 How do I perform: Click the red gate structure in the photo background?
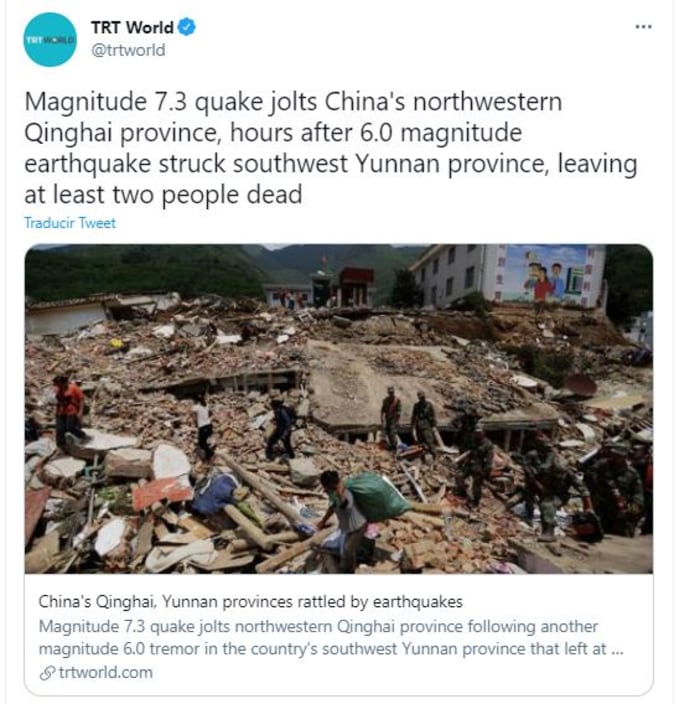coord(355,285)
